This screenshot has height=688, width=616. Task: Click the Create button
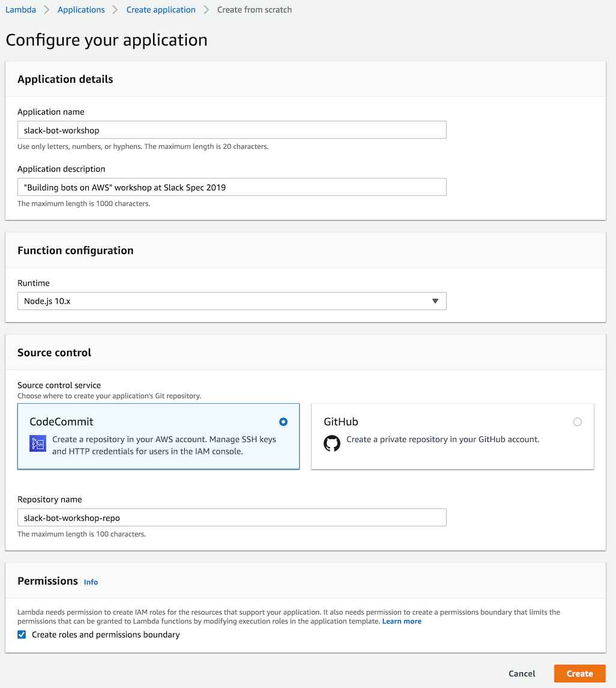click(x=579, y=674)
